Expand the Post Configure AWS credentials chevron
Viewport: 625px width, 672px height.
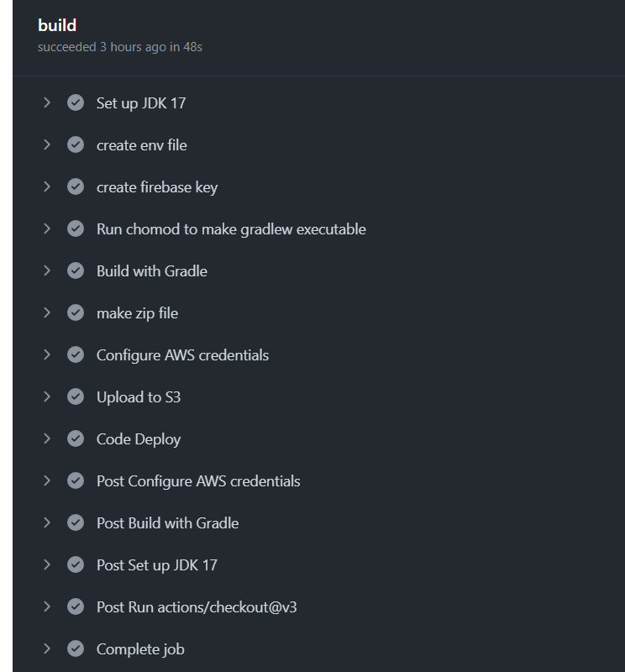pyautogui.click(x=47, y=480)
